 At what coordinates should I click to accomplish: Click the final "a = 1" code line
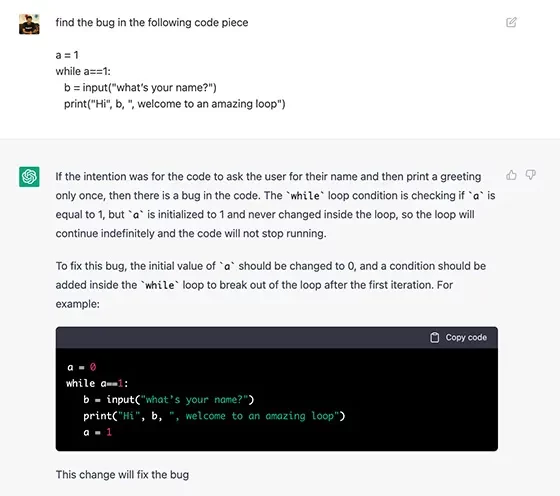pos(98,432)
